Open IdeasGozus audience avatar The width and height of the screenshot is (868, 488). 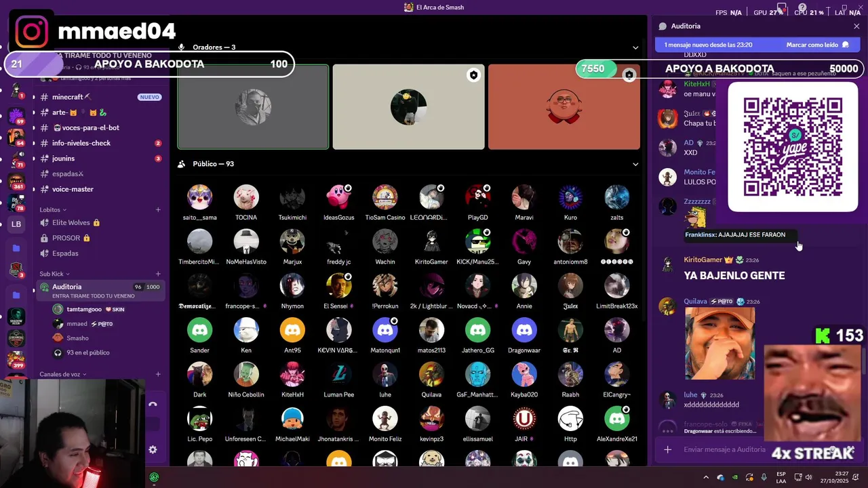(338, 197)
